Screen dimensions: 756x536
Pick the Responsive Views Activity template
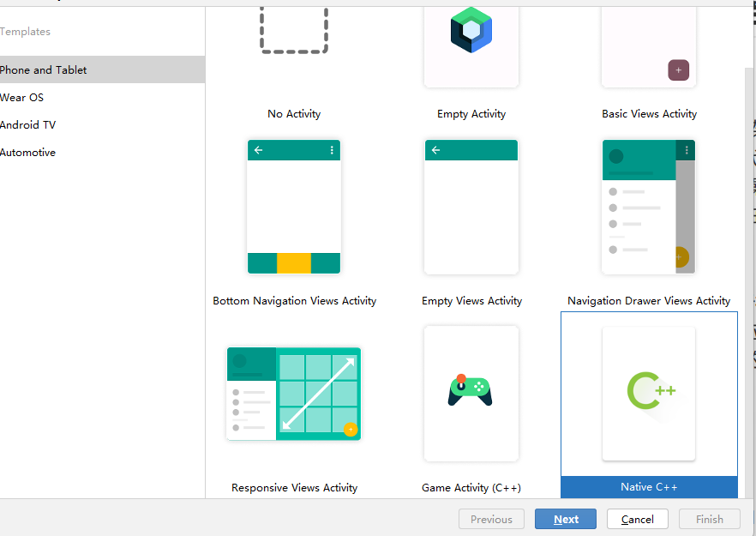(294, 394)
